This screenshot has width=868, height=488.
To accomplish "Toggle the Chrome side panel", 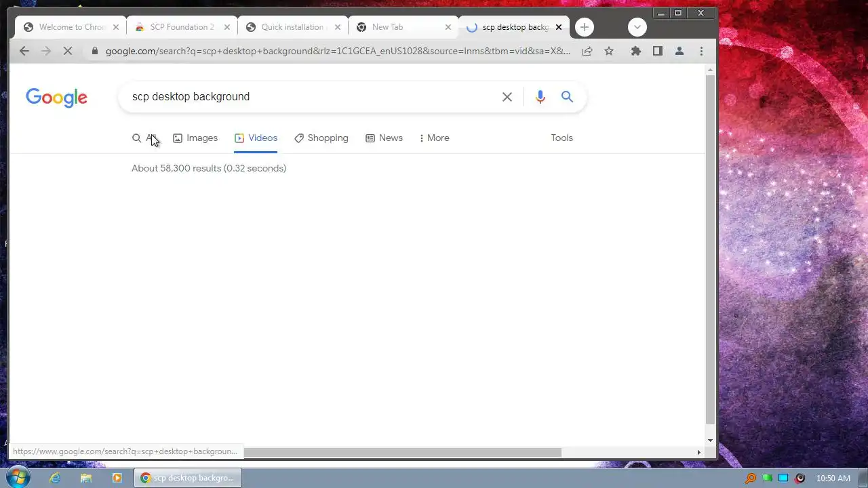I will (x=657, y=51).
